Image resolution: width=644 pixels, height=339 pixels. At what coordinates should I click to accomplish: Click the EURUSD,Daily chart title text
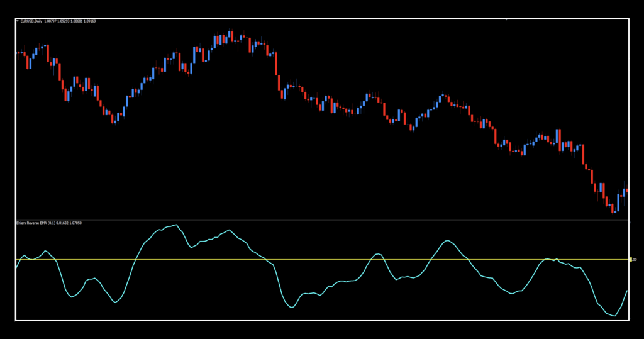31,21
